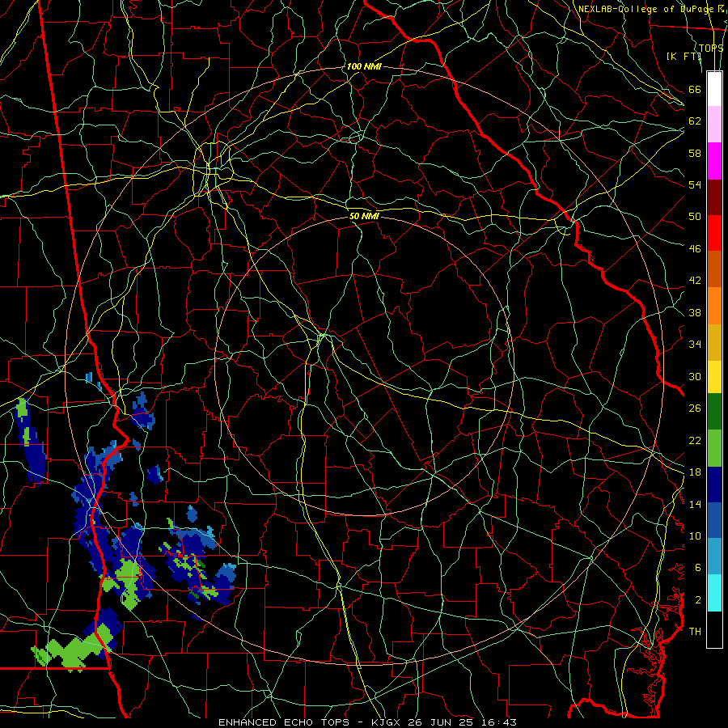Click the 66 value on the legend
The width and height of the screenshot is (728, 728).
695,89
